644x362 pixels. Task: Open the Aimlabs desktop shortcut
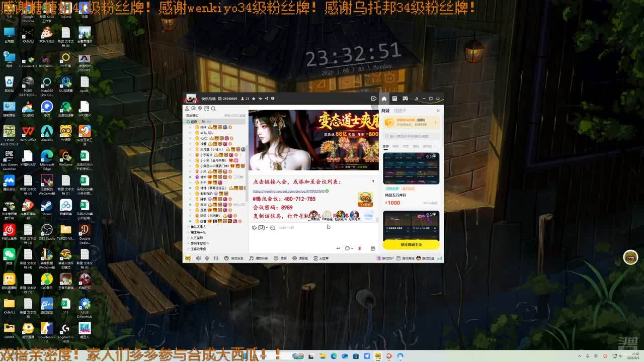coord(47,134)
